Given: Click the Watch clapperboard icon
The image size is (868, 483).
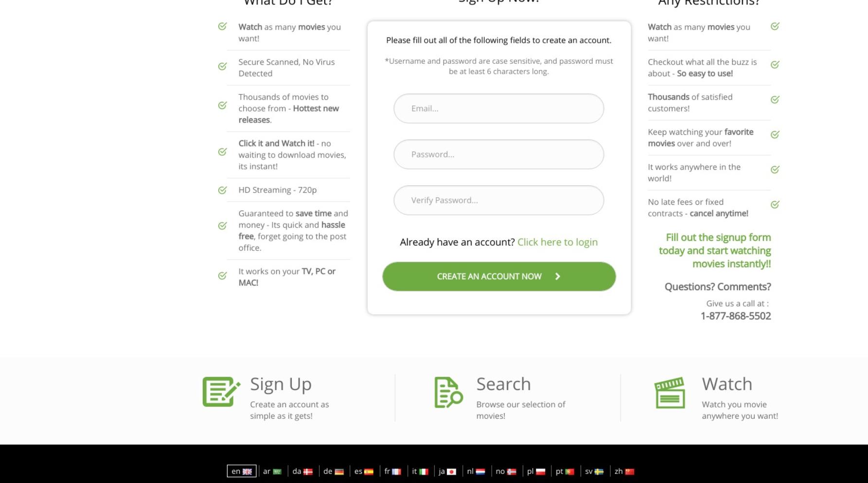Looking at the screenshot, I should pos(670,393).
